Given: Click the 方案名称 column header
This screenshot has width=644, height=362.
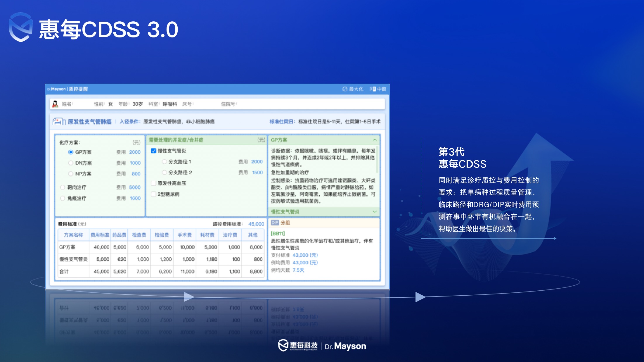Looking at the screenshot, I should tap(73, 235).
